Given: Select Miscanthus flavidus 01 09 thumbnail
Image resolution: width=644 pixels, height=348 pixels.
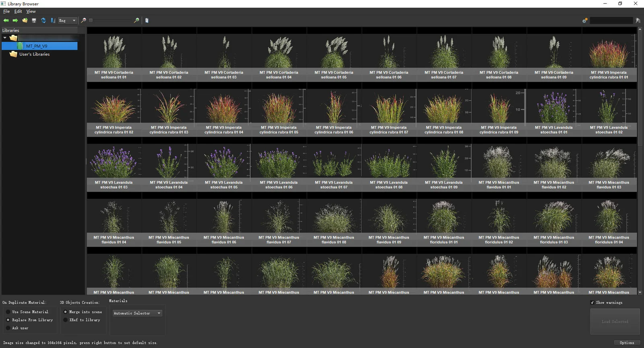Looking at the screenshot, I should point(389,220).
